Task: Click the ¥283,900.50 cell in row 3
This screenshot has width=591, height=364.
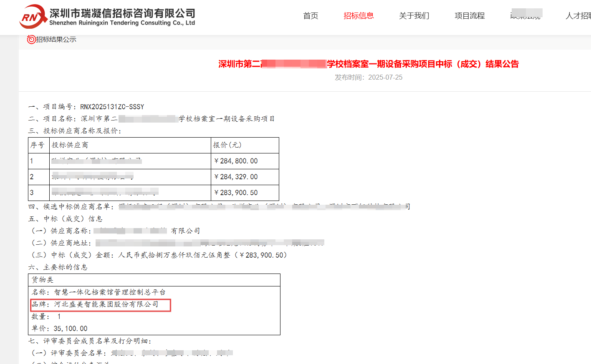Action: (236, 193)
